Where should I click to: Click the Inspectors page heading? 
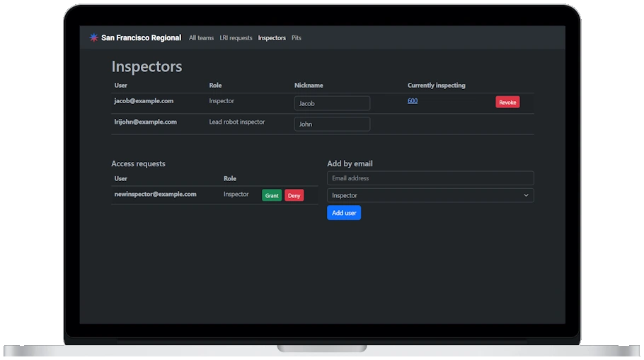pos(146,66)
